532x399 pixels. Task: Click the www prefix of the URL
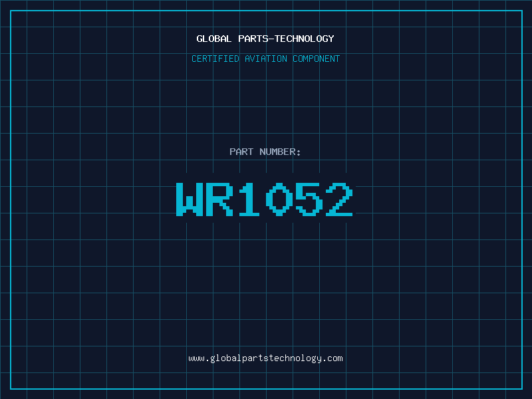tap(196, 358)
